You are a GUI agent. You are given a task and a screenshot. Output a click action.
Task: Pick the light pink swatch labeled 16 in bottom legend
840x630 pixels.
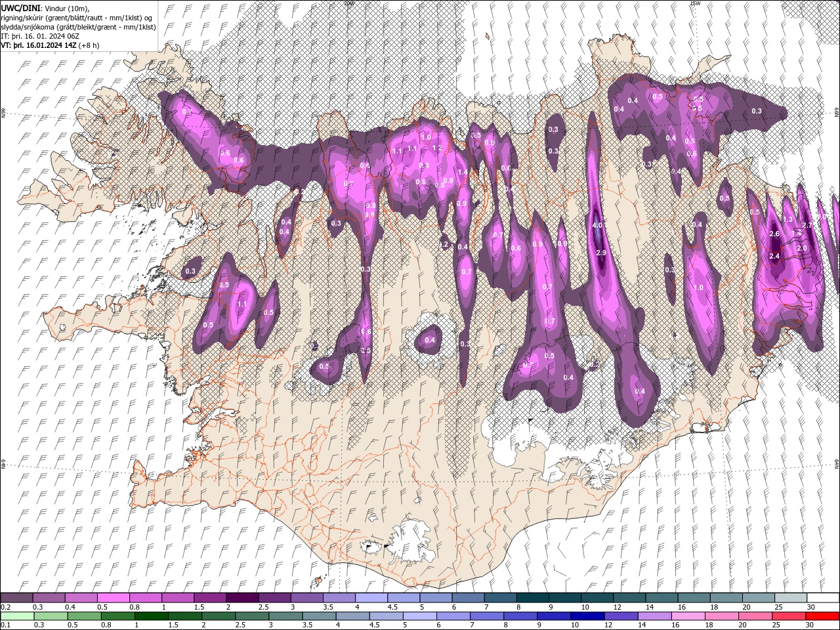[x=688, y=616]
